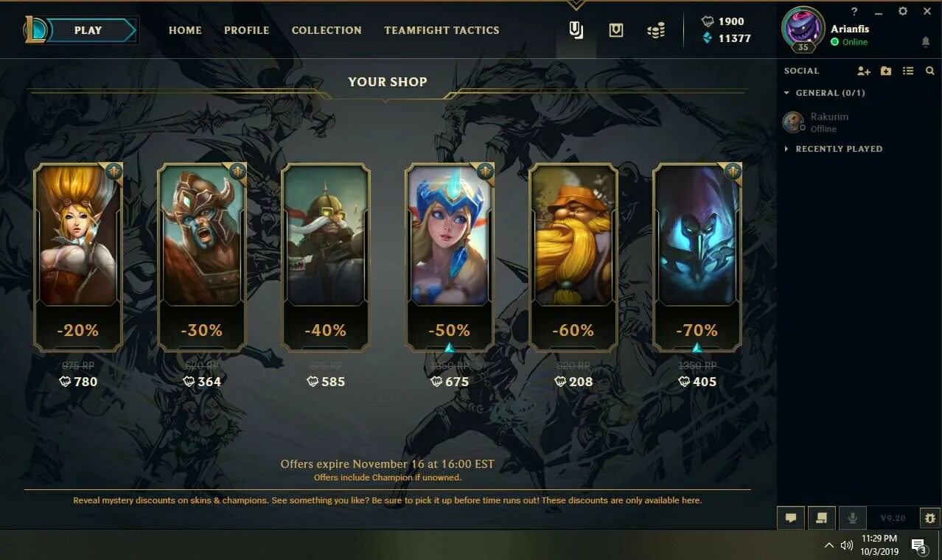Open the Online status dropdown
Screen dimensions: 942x560
(x=849, y=42)
